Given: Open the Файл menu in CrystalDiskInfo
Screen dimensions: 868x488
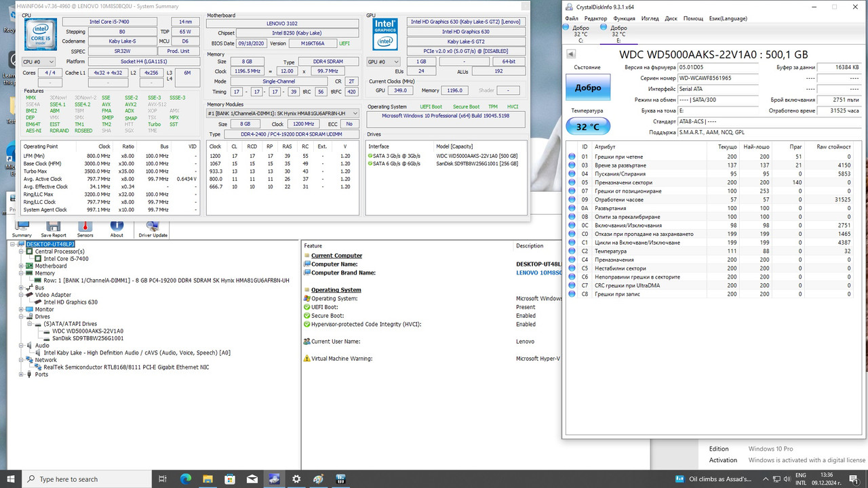Looking at the screenshot, I should 572,18.
